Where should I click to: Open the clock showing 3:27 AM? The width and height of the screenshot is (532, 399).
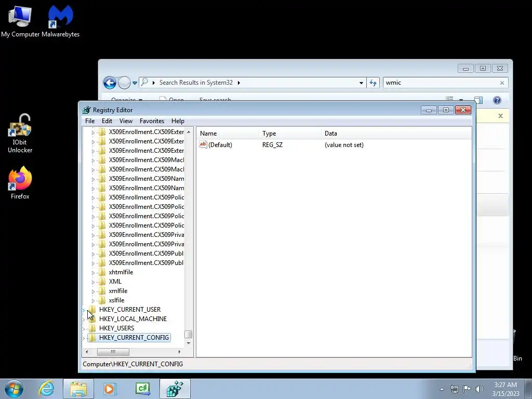[506, 389]
